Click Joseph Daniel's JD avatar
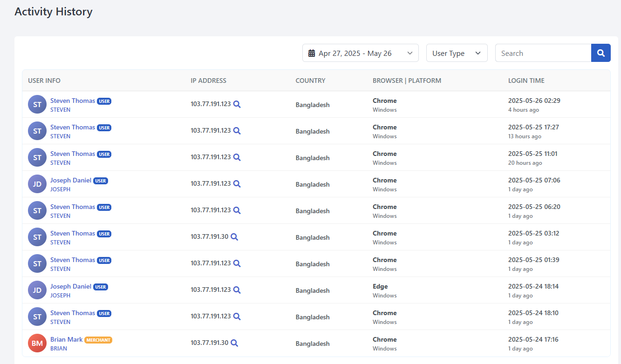This screenshot has width=621, height=364. [x=37, y=184]
